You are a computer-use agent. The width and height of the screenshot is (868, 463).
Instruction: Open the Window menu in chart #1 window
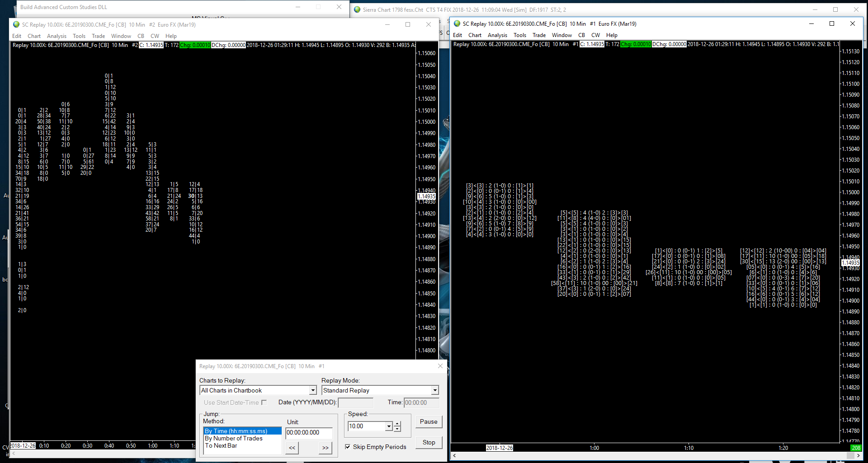(562, 35)
